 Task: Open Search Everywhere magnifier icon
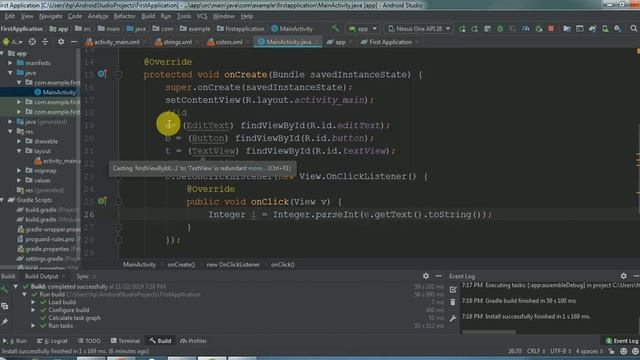coord(633,29)
